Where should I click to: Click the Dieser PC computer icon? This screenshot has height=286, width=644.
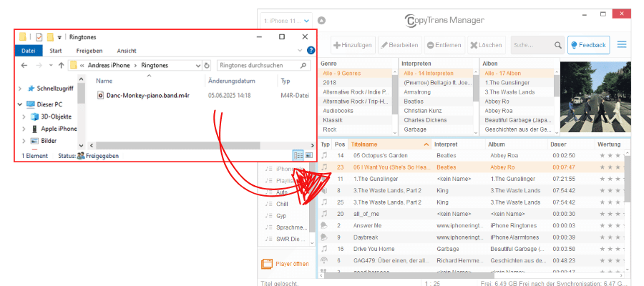tap(30, 104)
